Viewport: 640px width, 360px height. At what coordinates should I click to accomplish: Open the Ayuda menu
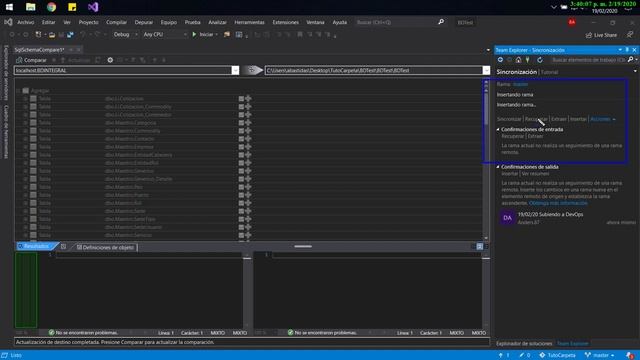tap(340, 22)
